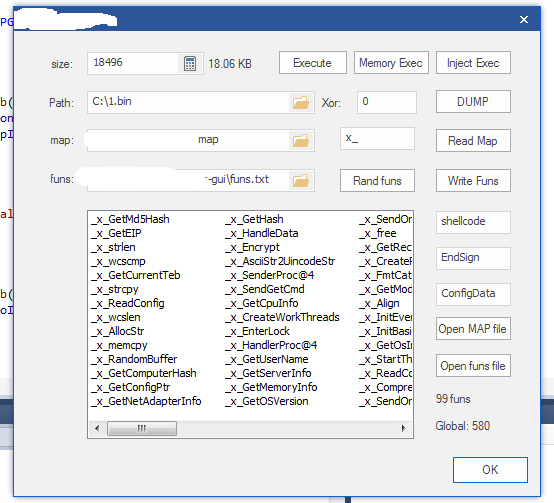
Task: Select _x_GetMemoryInfo list entry
Action: 271,387
